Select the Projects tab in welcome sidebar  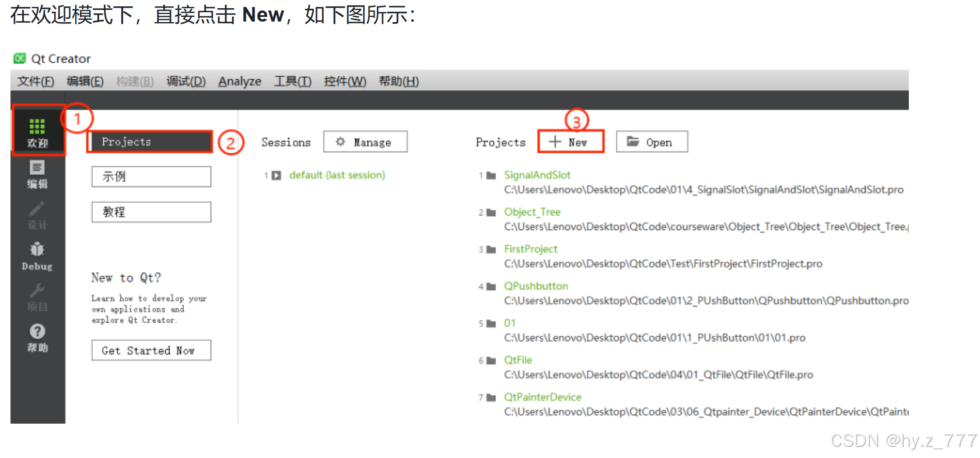[150, 142]
